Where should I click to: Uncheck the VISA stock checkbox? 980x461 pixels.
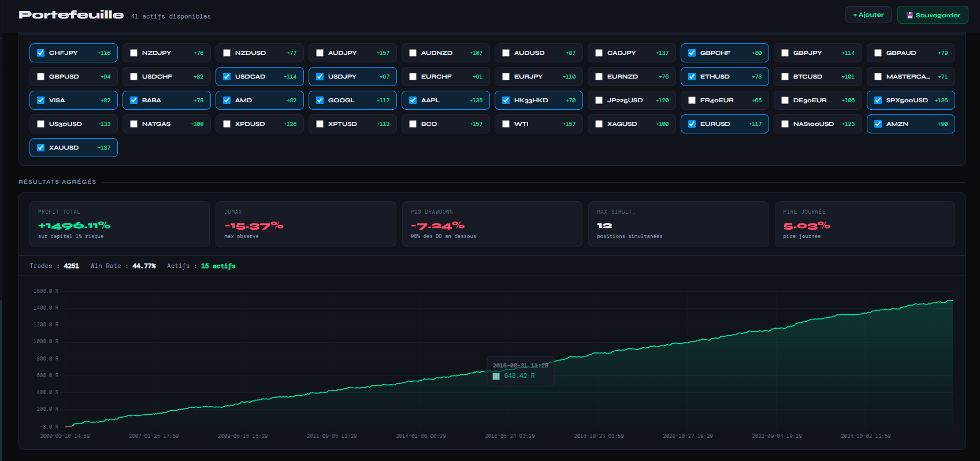click(x=41, y=100)
